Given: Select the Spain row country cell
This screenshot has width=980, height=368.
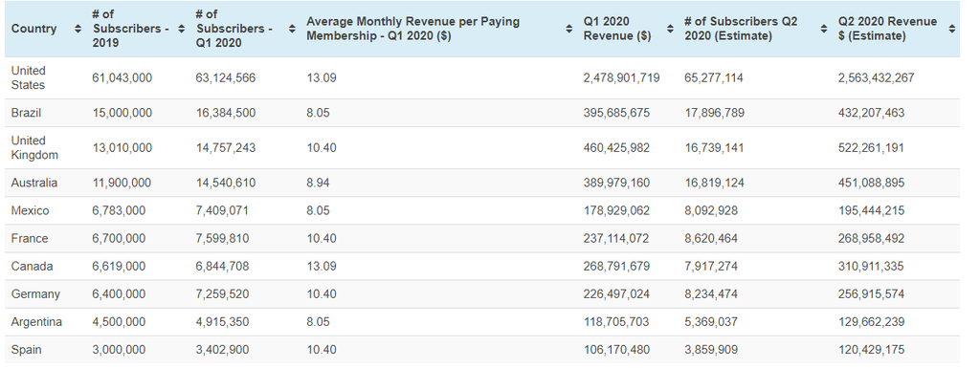Looking at the screenshot, I should coord(26,350).
